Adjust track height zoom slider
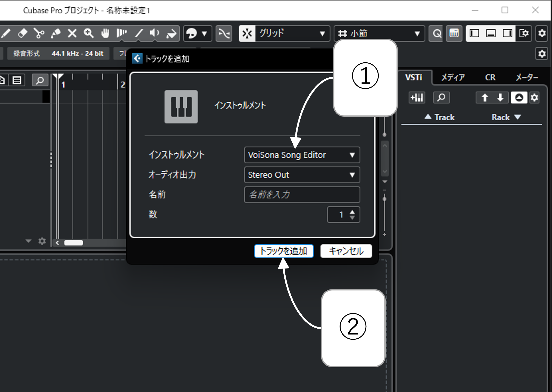The width and height of the screenshot is (552, 392). [x=384, y=199]
